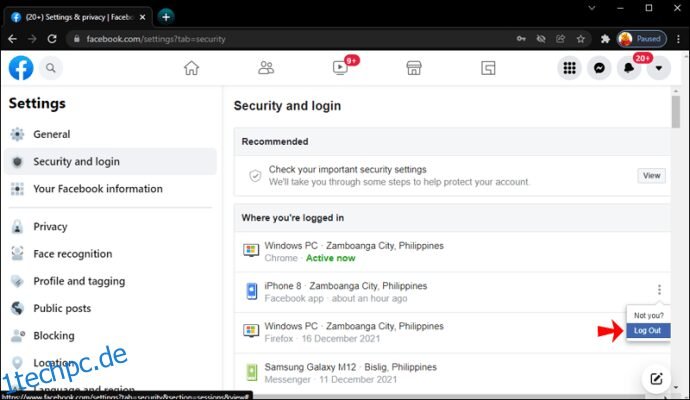Open the Gaming icon in top bar
Screen dimensions: 690x400
coord(488,68)
